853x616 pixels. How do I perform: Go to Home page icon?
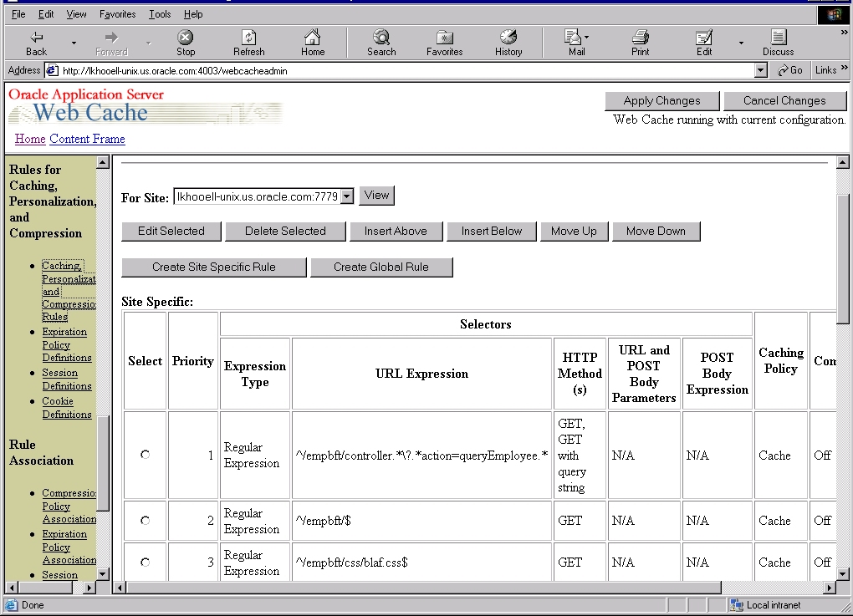312,37
